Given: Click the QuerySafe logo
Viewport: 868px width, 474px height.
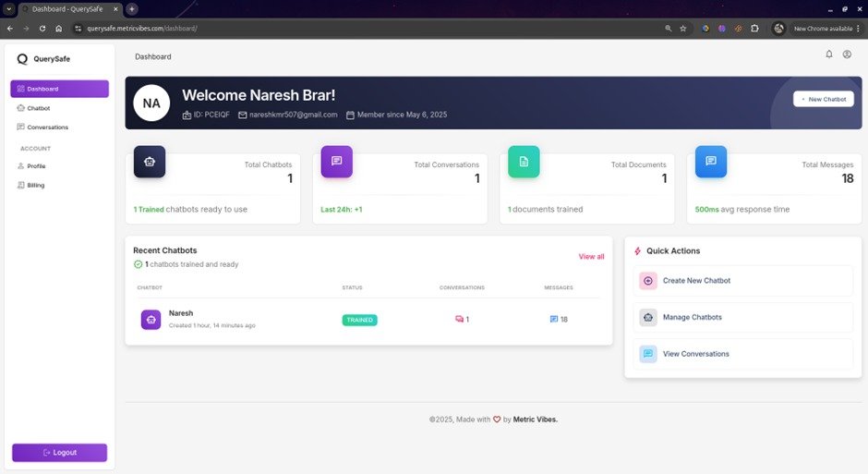Looking at the screenshot, I should [x=43, y=59].
